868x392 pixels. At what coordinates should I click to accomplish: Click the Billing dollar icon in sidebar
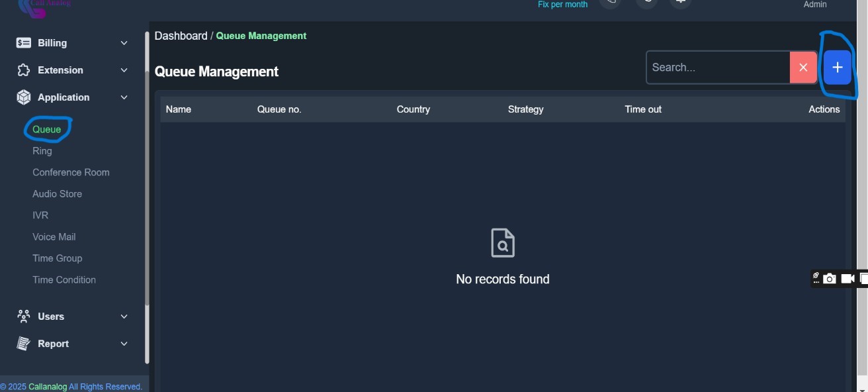[24, 43]
